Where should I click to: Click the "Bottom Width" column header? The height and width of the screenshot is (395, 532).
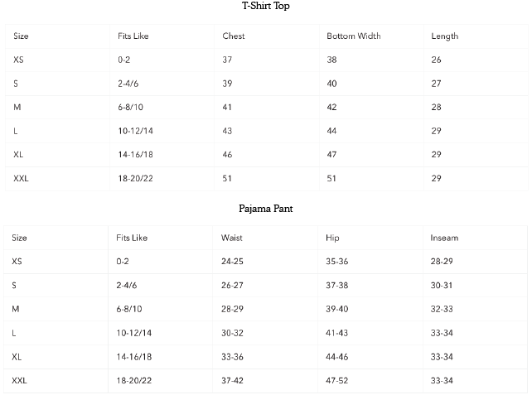(353, 36)
